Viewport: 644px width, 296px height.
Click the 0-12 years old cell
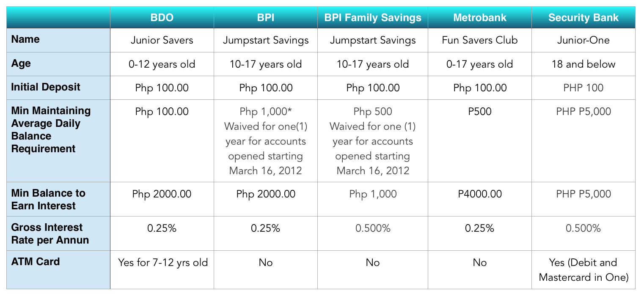tap(162, 64)
